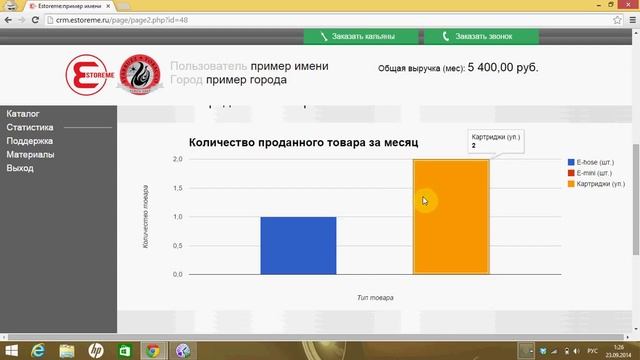Open the Windows Start button
This screenshot has height=360, width=640.
point(11,351)
